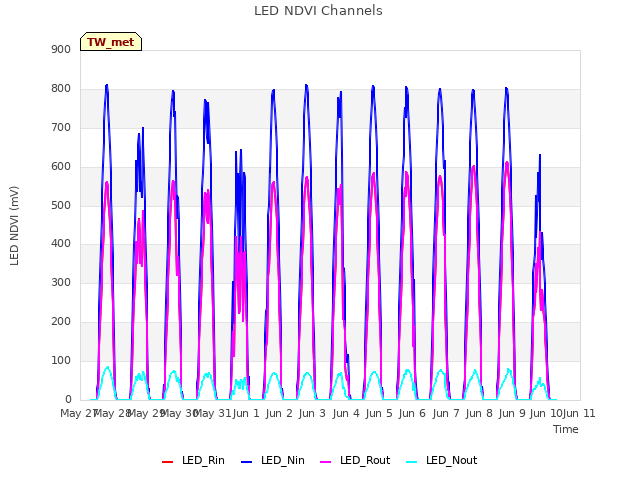The image size is (640, 480).
Task: Click the 700 y-axis tick label
Action: (x=61, y=127)
